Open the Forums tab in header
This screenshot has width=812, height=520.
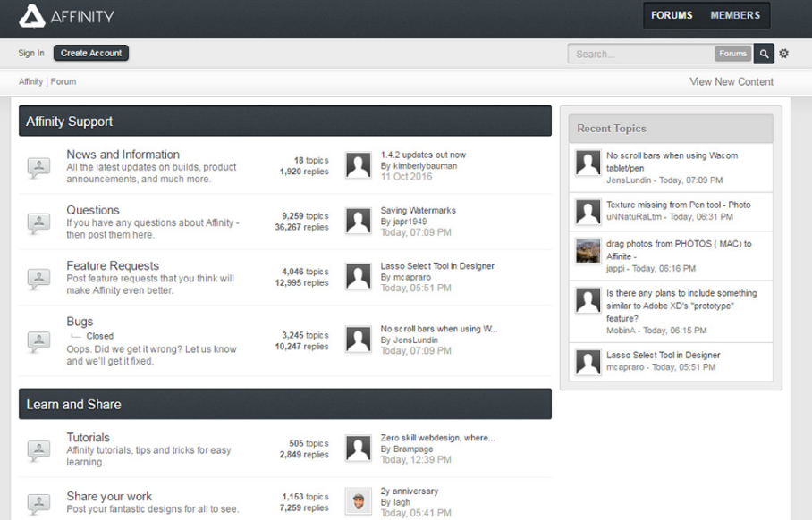672,15
